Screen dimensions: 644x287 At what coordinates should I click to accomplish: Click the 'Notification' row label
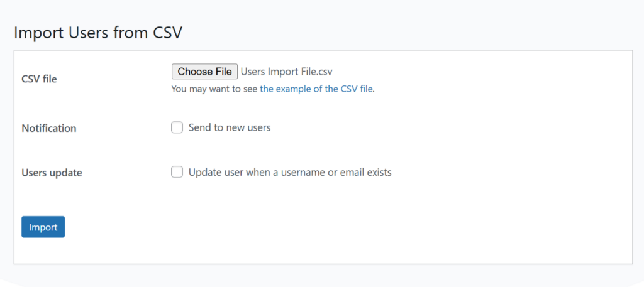(x=49, y=128)
